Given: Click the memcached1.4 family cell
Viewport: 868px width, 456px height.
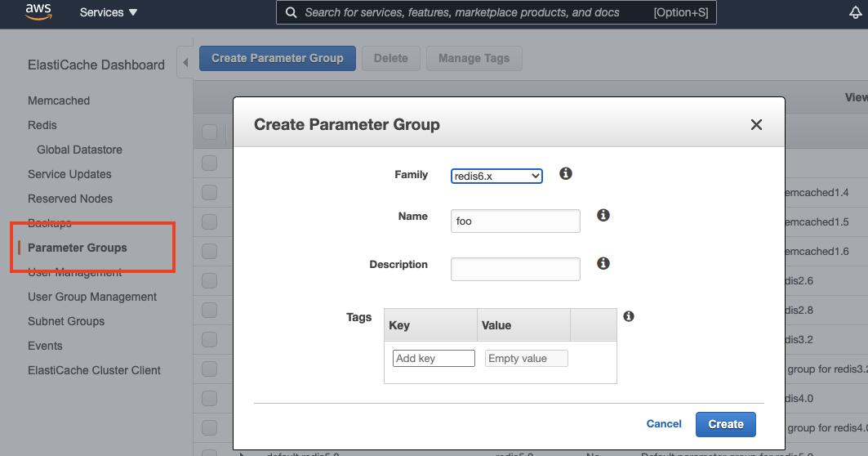Looking at the screenshot, I should pos(817,192).
